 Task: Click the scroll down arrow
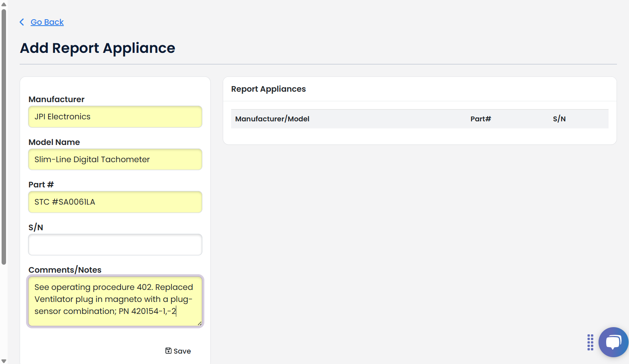(4, 360)
